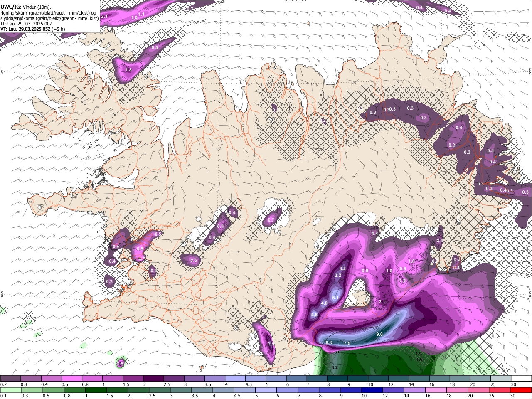Screen dimensions: 532x399
Task: Click the red swatch ending the rain scale
Action: [521, 390]
